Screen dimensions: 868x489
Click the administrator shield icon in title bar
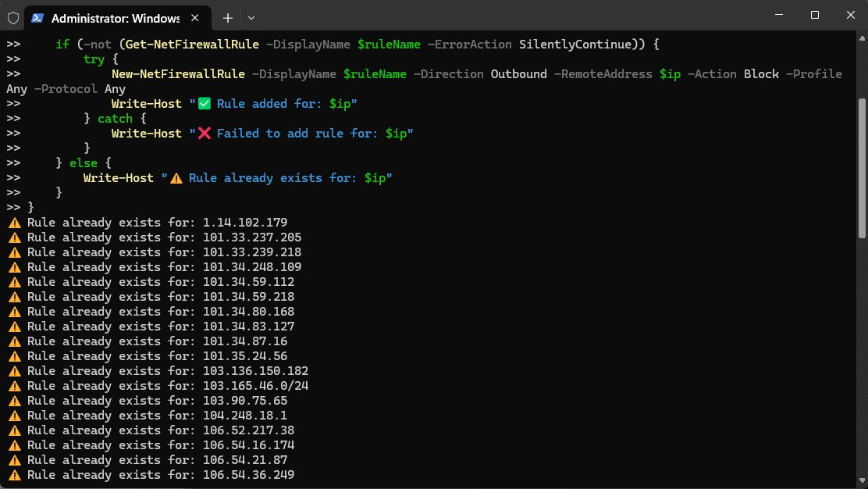pos(12,17)
